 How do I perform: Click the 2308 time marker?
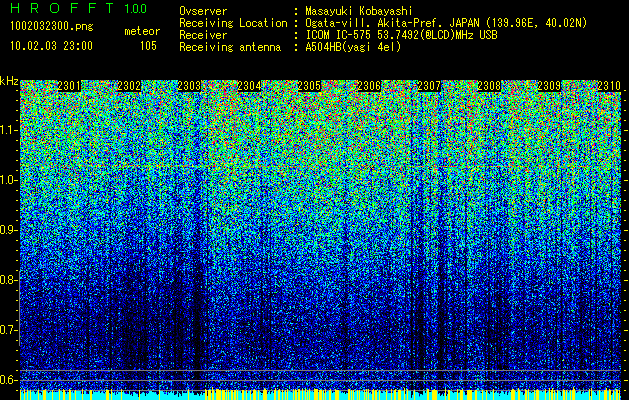[x=489, y=86]
